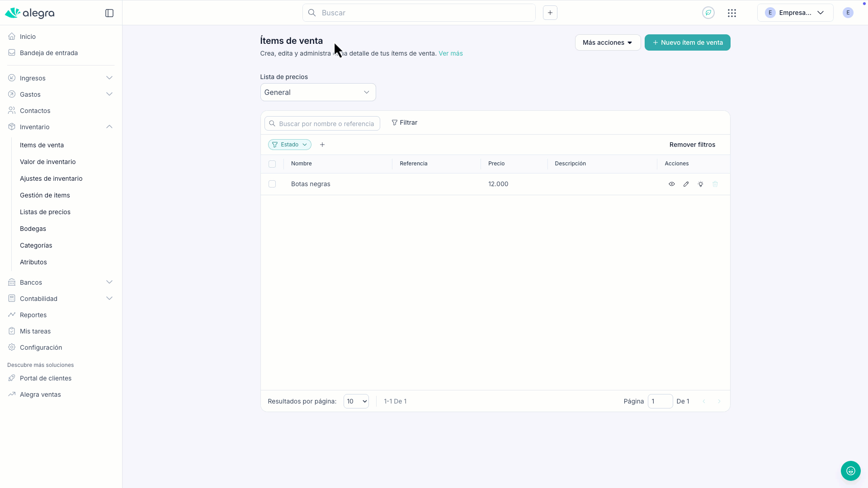
Task: Open the Lista de precios General dropdown
Action: point(318,92)
